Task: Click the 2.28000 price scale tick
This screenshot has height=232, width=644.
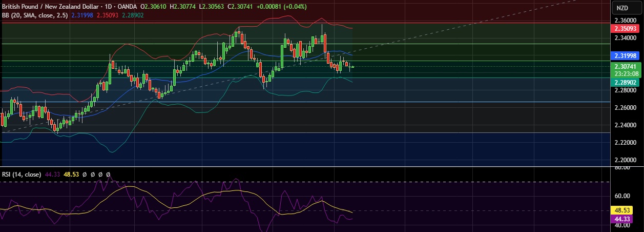Action: [626, 90]
